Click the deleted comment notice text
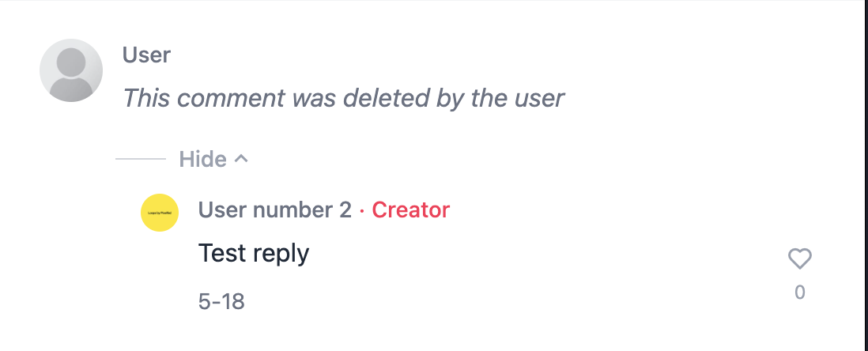This screenshot has height=351, width=868. coord(343,98)
